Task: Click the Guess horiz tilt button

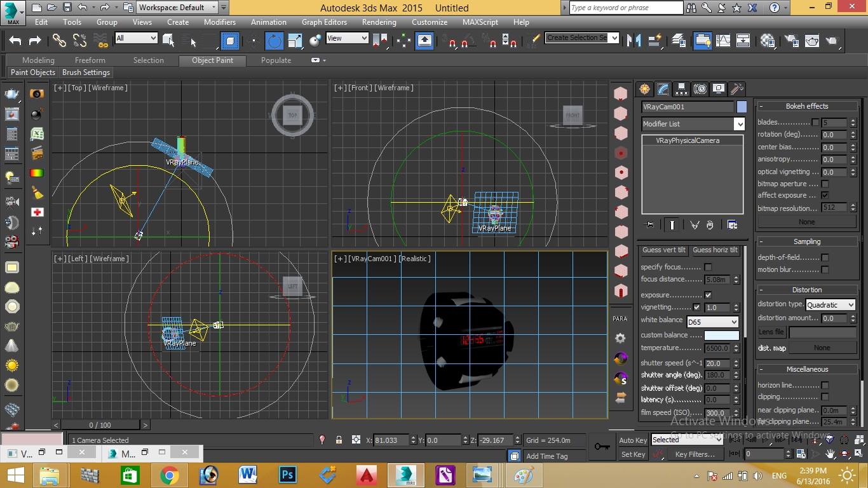Action: (x=715, y=250)
